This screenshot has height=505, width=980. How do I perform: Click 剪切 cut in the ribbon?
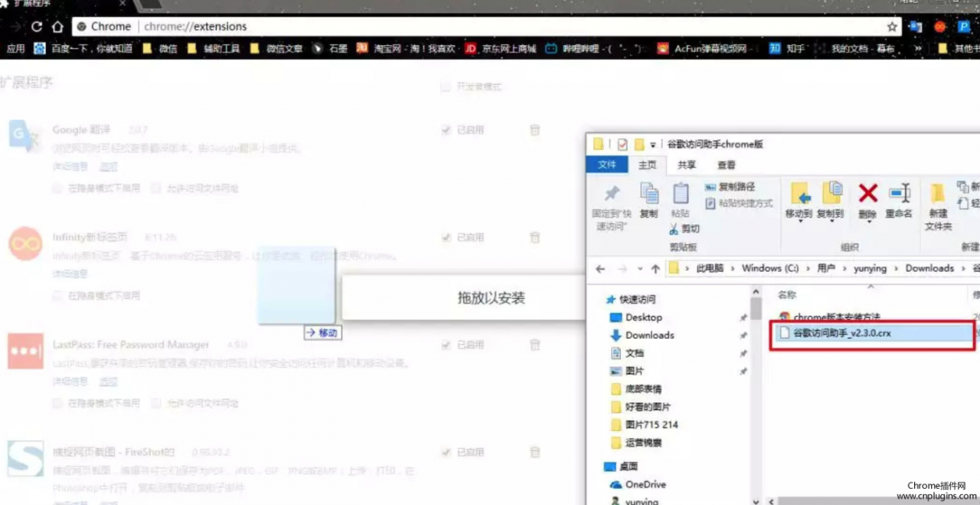pyautogui.click(x=684, y=229)
